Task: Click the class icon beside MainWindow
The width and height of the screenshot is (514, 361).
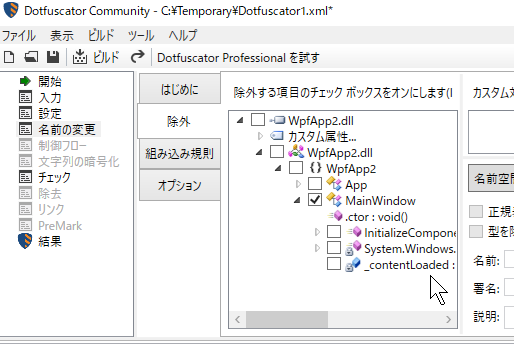Action: (x=334, y=199)
